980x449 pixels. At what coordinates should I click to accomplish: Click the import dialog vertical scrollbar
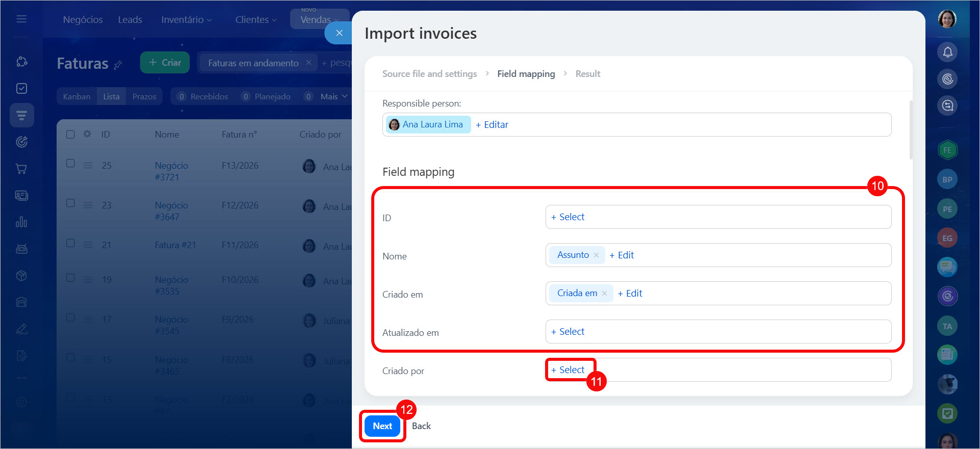coord(911,130)
